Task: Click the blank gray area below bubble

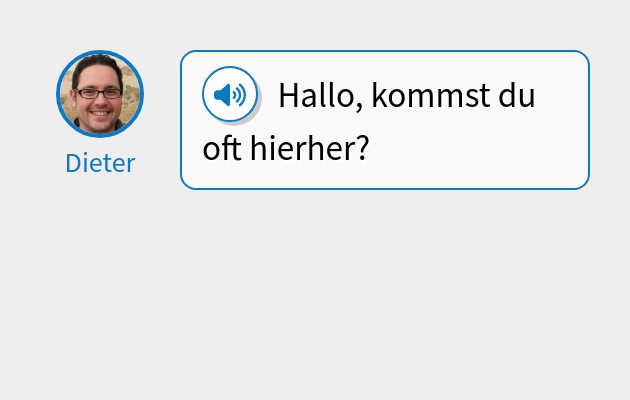Action: 315,300
